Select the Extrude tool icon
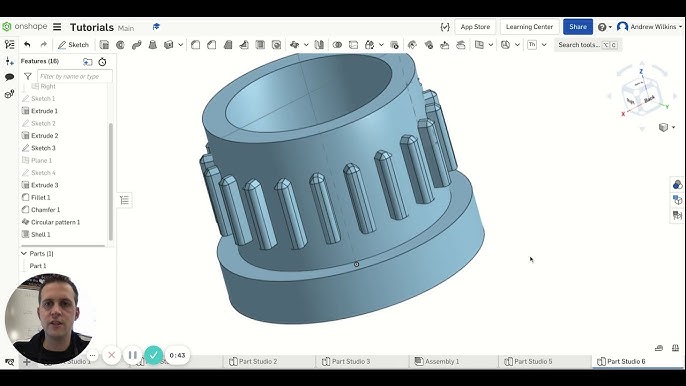 click(104, 45)
